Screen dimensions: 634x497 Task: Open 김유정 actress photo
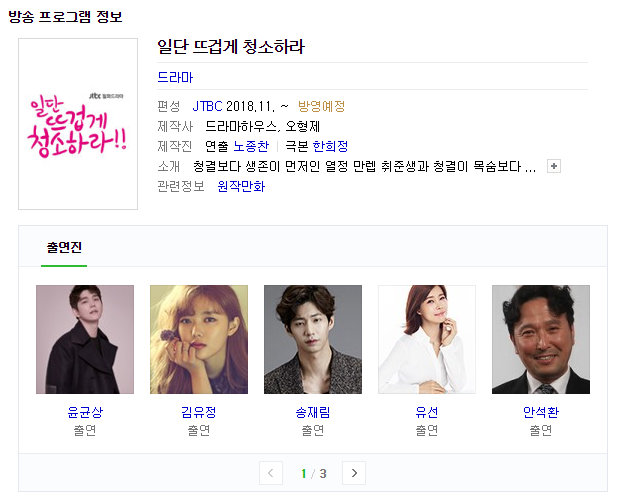[x=199, y=339]
